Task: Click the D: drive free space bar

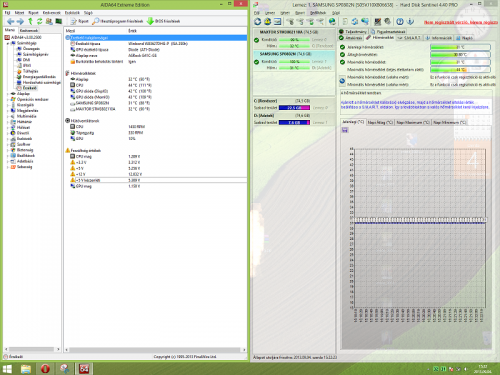Action: 294,123
